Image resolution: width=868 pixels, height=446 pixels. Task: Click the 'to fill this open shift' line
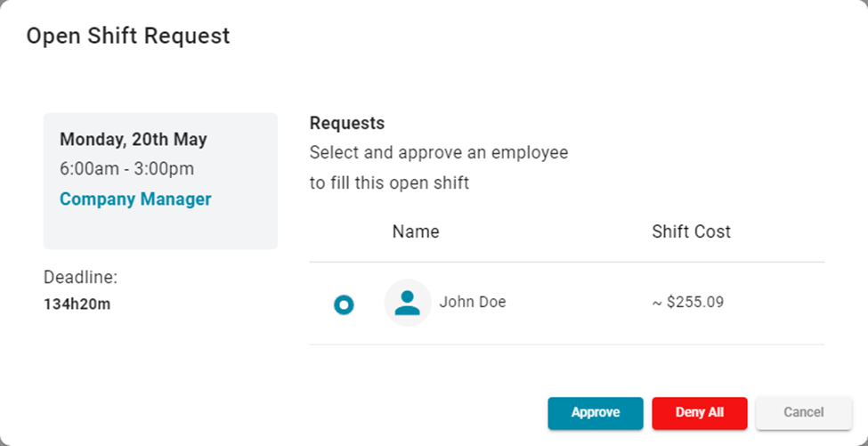[389, 183]
